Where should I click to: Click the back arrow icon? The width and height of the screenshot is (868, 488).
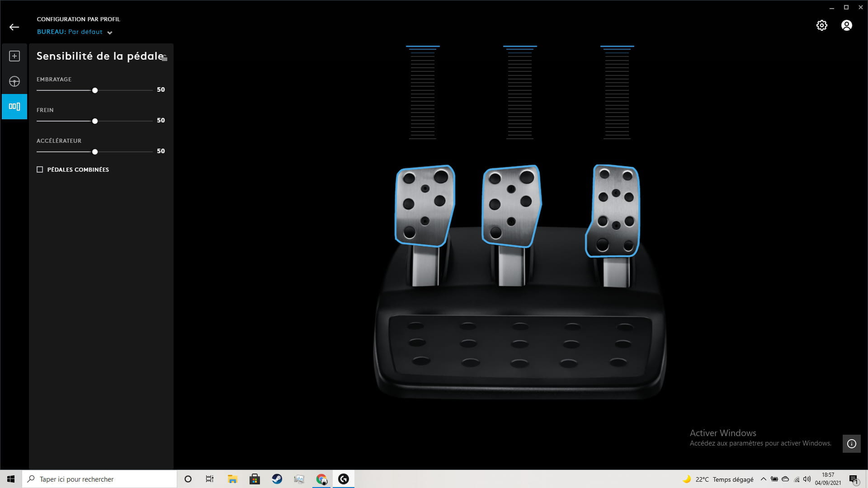(14, 27)
